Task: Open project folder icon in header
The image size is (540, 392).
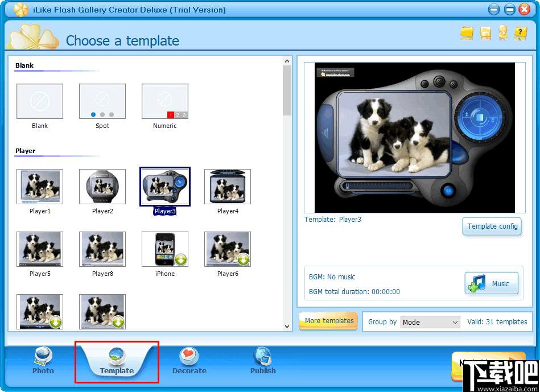Action: pyautogui.click(x=467, y=33)
